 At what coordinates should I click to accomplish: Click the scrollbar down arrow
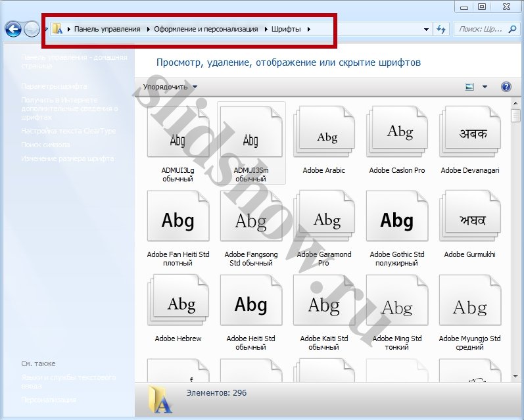[515, 376]
